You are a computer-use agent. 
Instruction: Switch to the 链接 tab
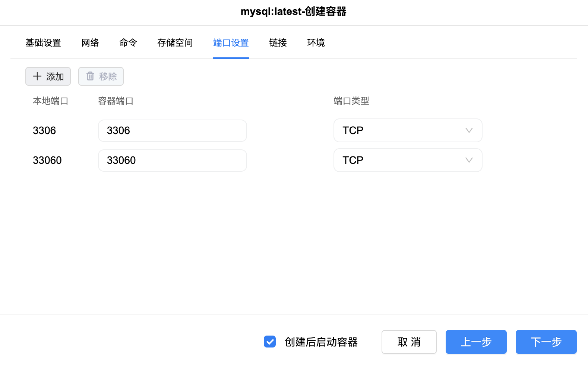pos(278,43)
